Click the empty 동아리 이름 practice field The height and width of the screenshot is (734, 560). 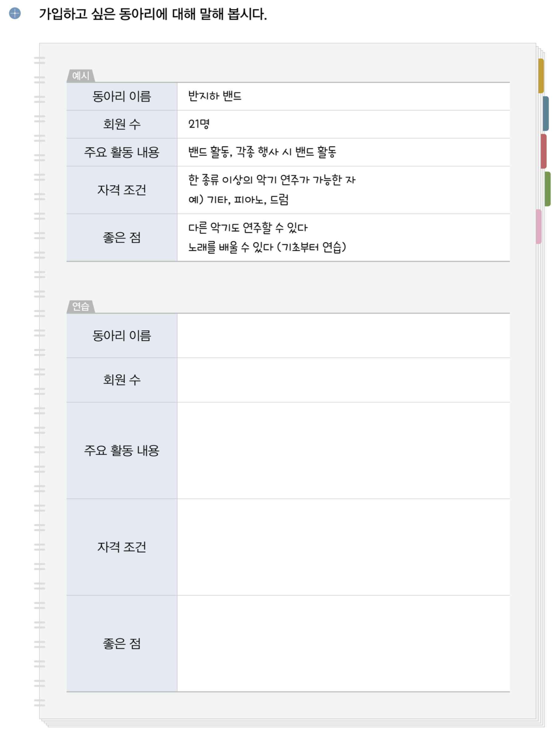343,336
